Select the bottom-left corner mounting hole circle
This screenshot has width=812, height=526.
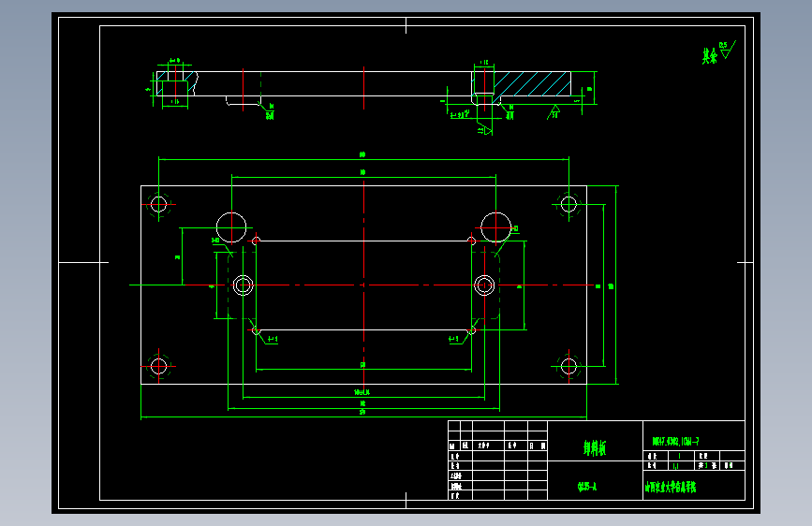tap(158, 367)
